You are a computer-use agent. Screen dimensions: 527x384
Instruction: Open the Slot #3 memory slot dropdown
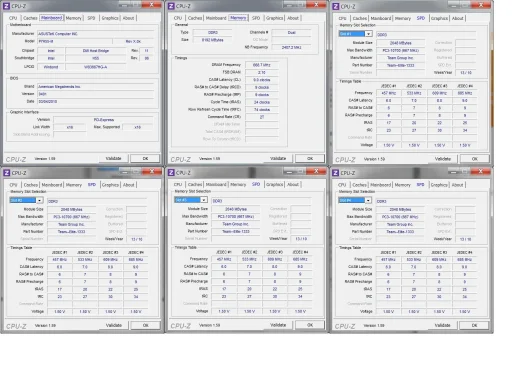[x=204, y=200]
